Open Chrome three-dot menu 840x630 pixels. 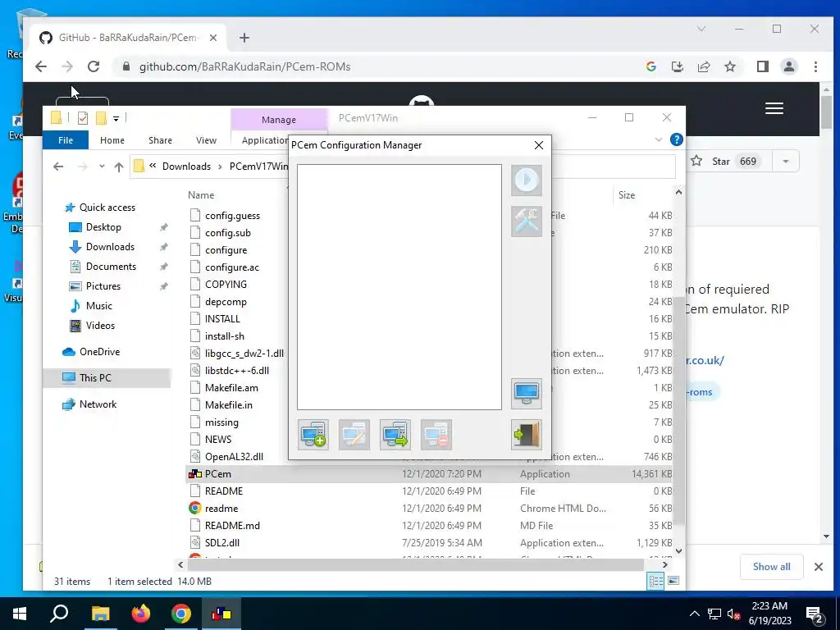point(815,66)
